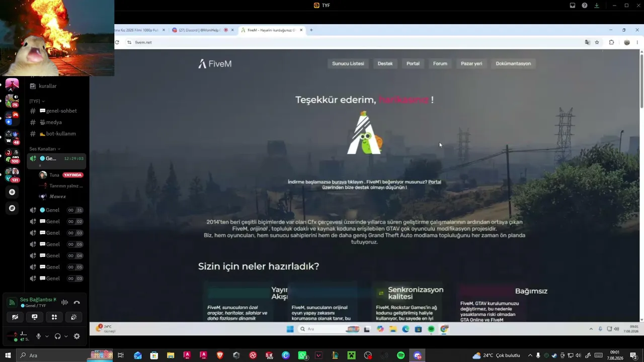Toggle camera on in voice panel
The height and width of the screenshot is (362, 644).
[x=15, y=317]
